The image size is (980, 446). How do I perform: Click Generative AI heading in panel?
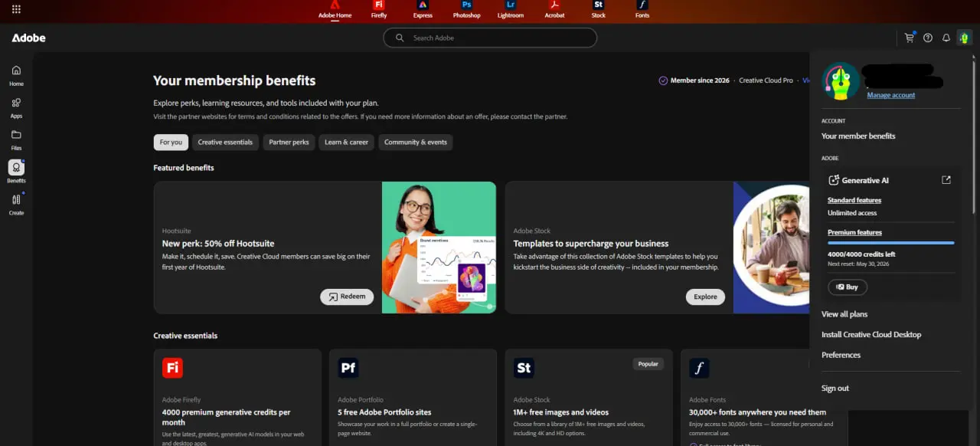(x=865, y=181)
